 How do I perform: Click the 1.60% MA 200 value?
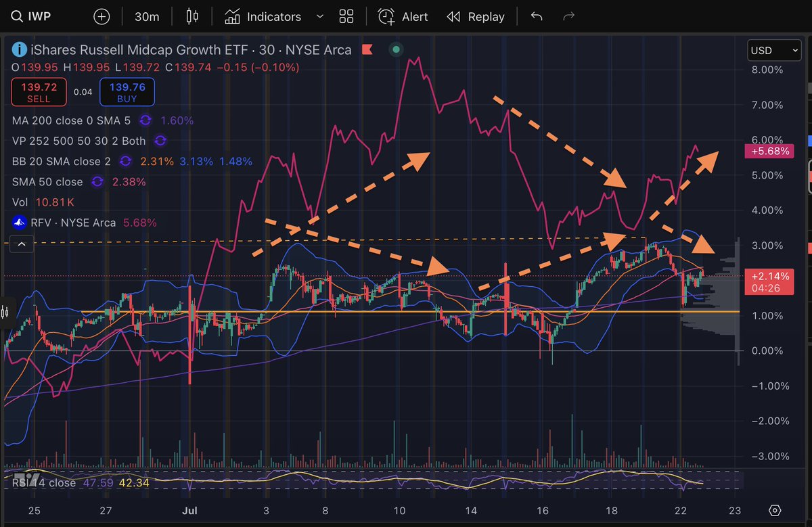click(177, 120)
